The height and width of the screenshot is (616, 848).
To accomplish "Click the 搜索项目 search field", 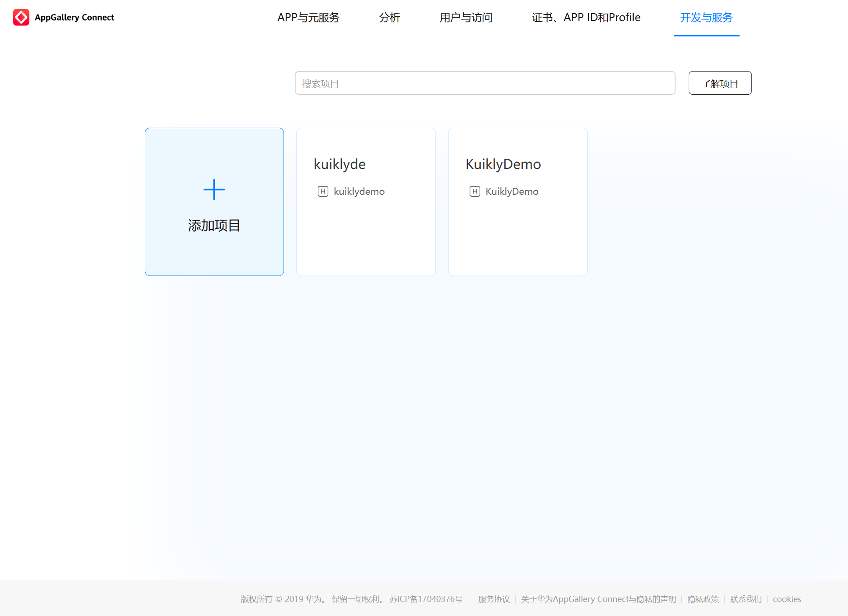I will [485, 82].
